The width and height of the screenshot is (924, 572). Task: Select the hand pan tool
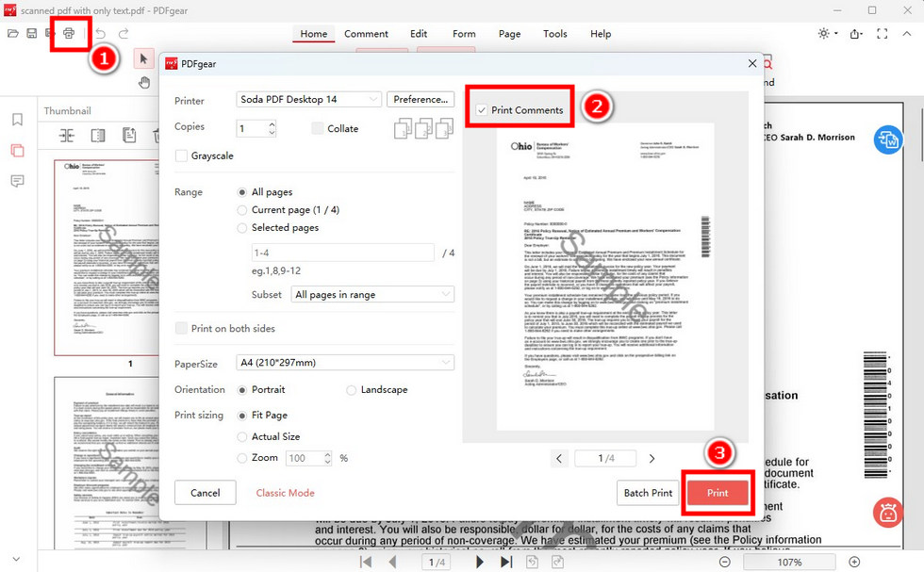pos(143,82)
